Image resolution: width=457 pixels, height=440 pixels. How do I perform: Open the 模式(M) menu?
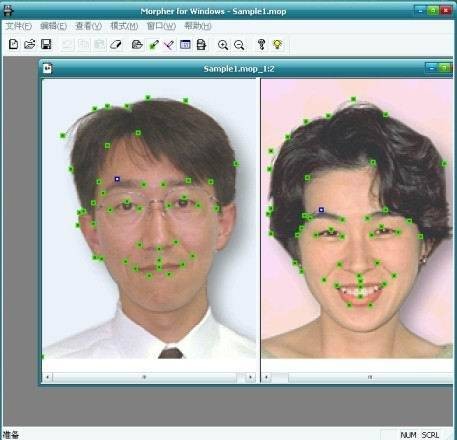[124, 26]
